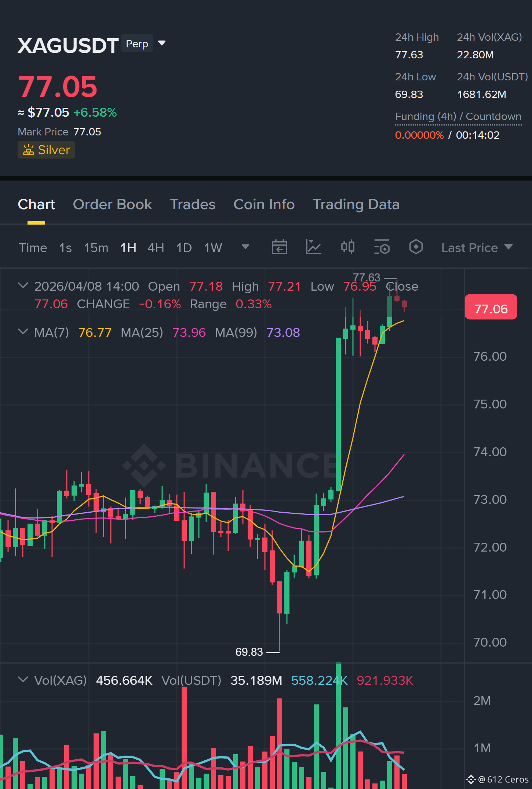Open the more intervals dropdown arrow
This screenshot has height=789, width=532.
[x=245, y=247]
